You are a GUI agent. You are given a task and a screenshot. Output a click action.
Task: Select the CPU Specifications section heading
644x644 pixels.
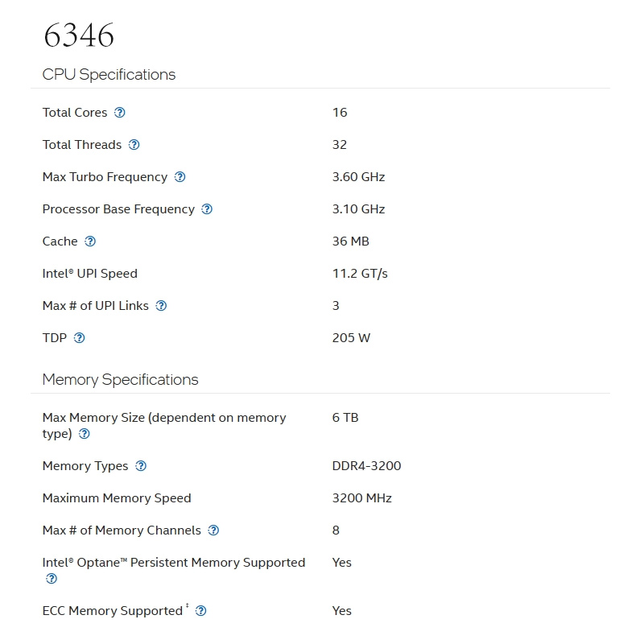pos(109,75)
